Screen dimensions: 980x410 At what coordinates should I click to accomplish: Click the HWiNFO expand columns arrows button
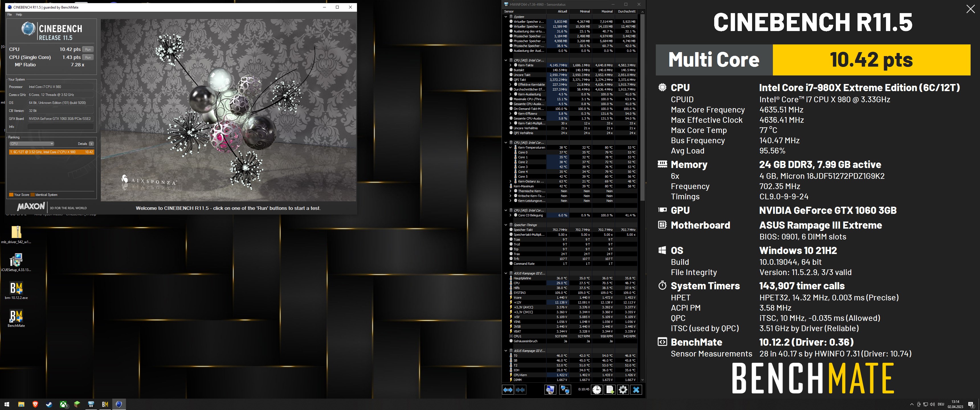point(508,389)
